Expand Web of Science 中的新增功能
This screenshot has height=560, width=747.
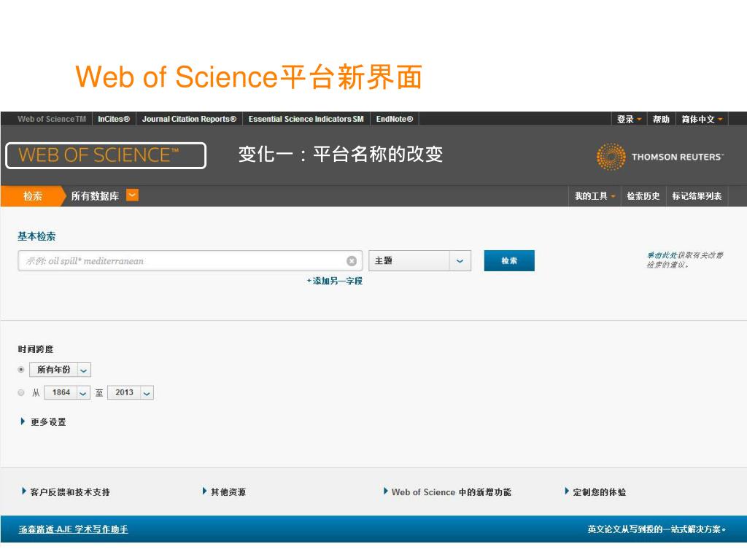click(447, 492)
